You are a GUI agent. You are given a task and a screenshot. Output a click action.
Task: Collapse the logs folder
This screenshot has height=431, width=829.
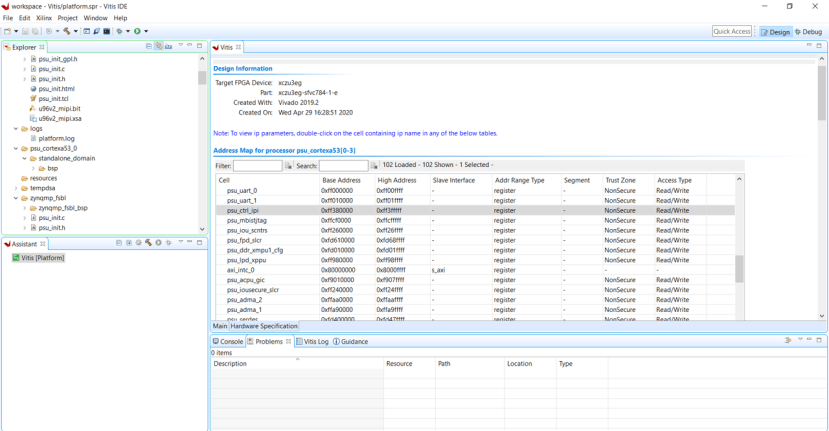click(x=16, y=129)
